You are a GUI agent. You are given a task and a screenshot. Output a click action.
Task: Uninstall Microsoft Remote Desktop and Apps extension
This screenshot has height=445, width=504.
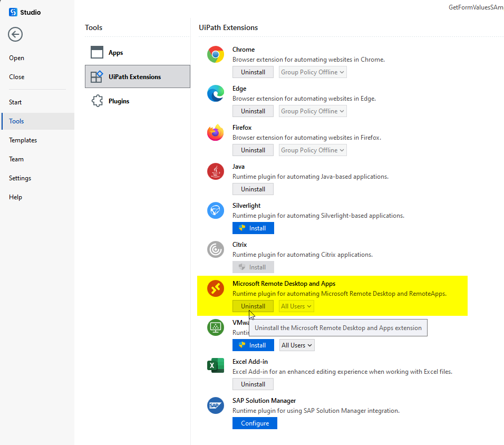253,306
